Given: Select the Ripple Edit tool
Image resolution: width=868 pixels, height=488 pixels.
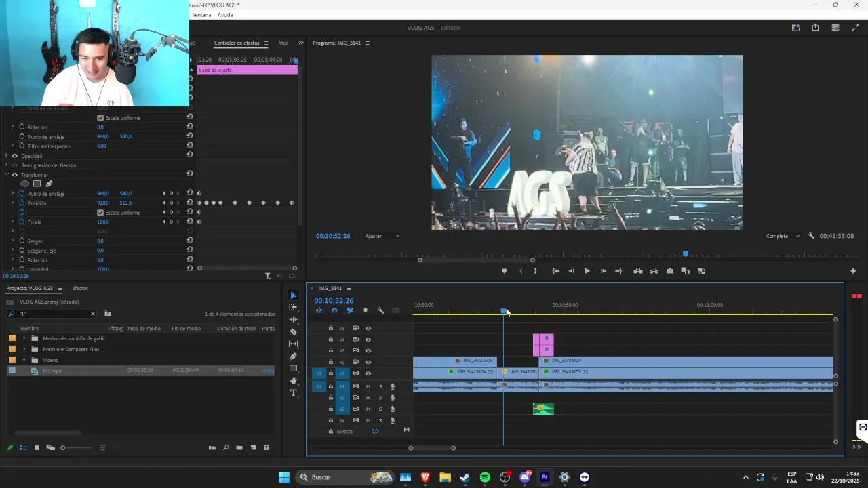Looking at the screenshot, I should 293,319.
